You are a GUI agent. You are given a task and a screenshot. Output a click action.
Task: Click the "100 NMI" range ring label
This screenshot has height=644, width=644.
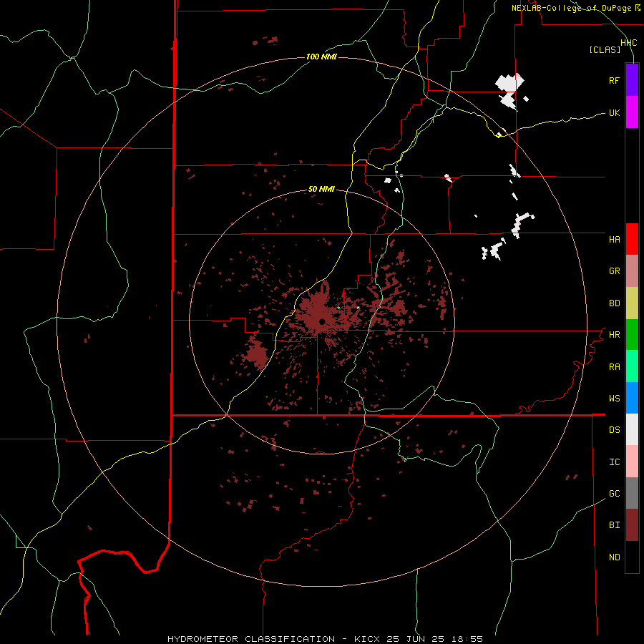pyautogui.click(x=321, y=57)
